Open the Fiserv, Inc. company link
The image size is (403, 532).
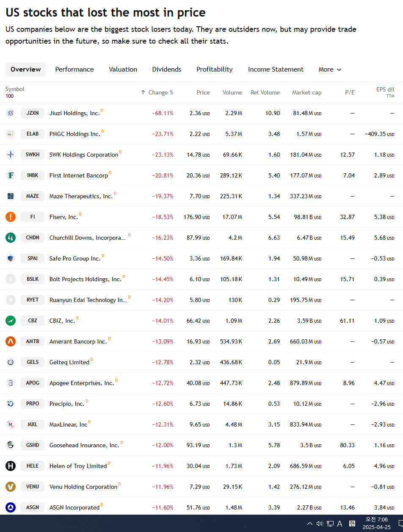click(64, 217)
